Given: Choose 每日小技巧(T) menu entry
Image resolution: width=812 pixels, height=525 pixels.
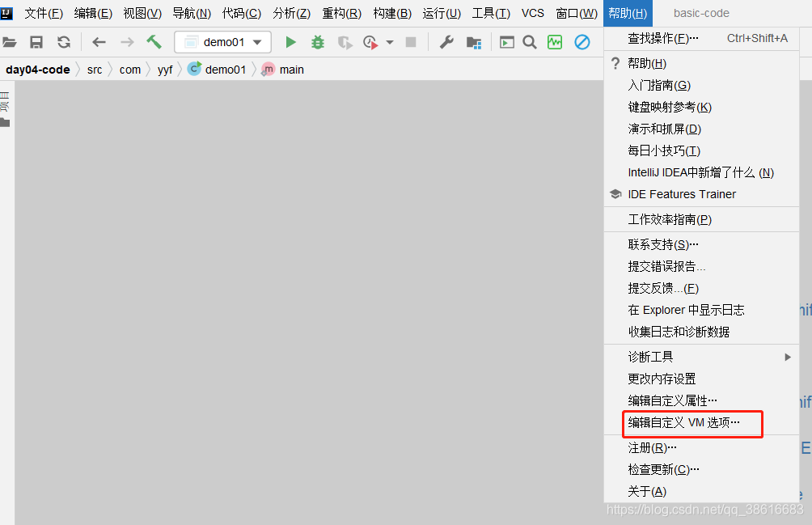Looking at the screenshot, I should click(701, 150).
